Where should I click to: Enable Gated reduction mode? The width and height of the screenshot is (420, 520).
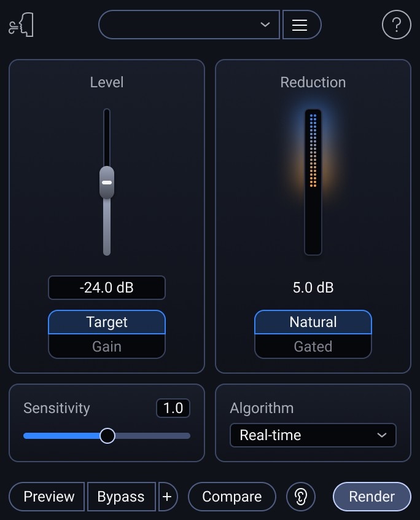313,346
